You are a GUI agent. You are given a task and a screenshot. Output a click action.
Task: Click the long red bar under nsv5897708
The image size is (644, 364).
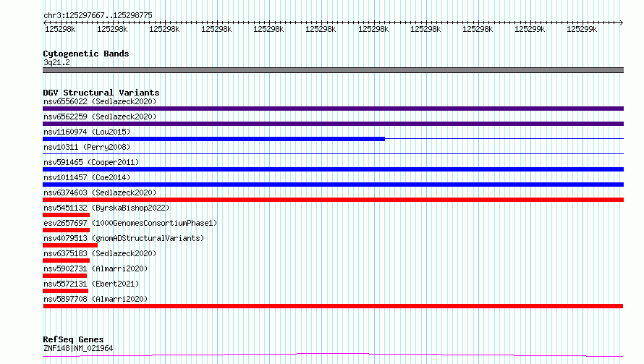point(333,306)
